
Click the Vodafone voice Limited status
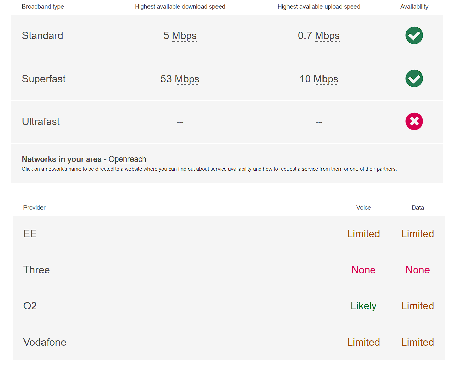(x=363, y=342)
